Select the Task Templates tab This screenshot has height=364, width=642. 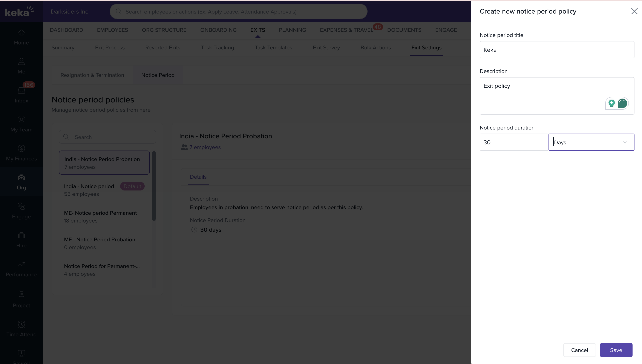(273, 47)
